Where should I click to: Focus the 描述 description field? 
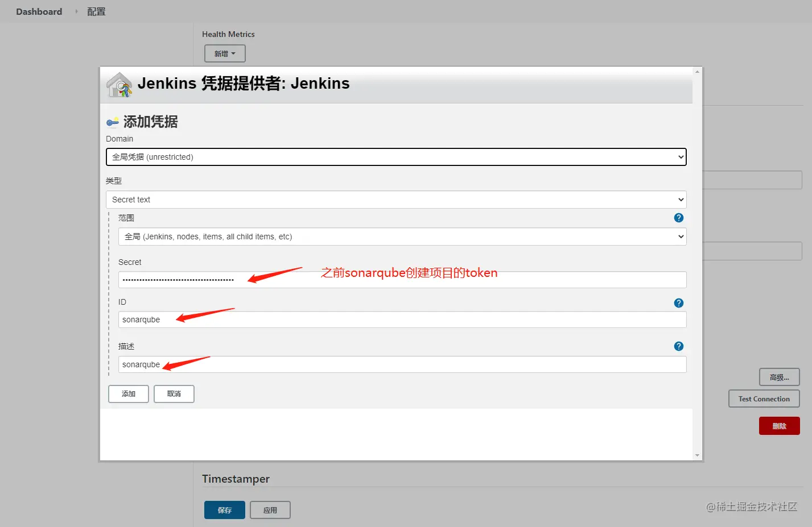402,364
